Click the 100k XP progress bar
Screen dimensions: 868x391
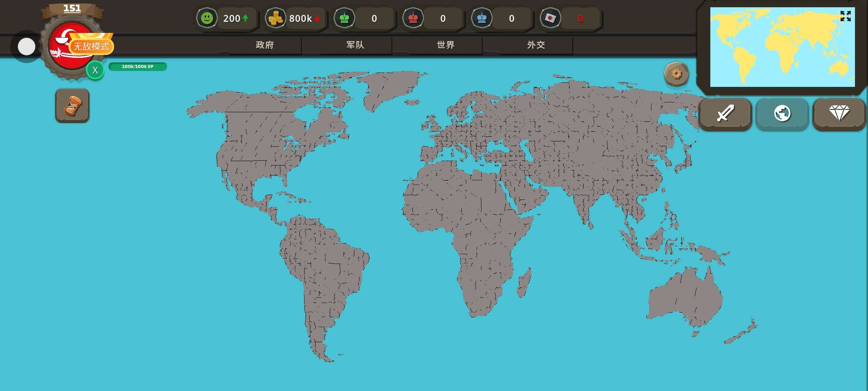pyautogui.click(x=137, y=67)
